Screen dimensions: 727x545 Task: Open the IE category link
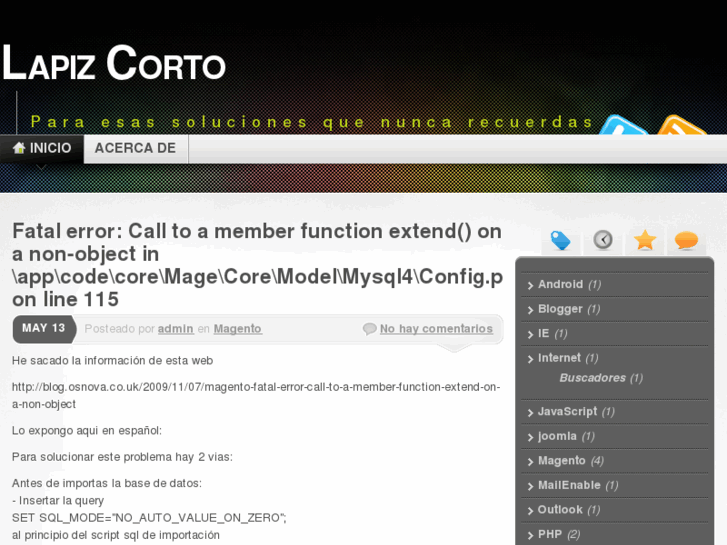(x=543, y=333)
